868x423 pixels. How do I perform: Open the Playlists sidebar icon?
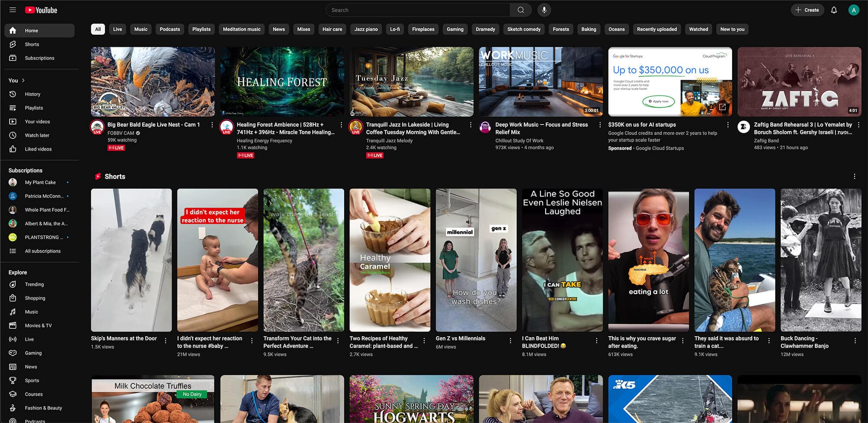coord(13,108)
